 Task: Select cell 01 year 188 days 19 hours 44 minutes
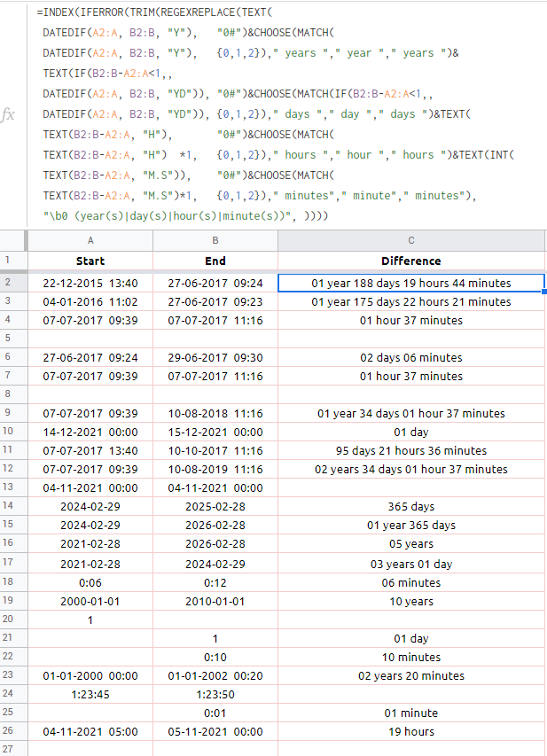[411, 283]
